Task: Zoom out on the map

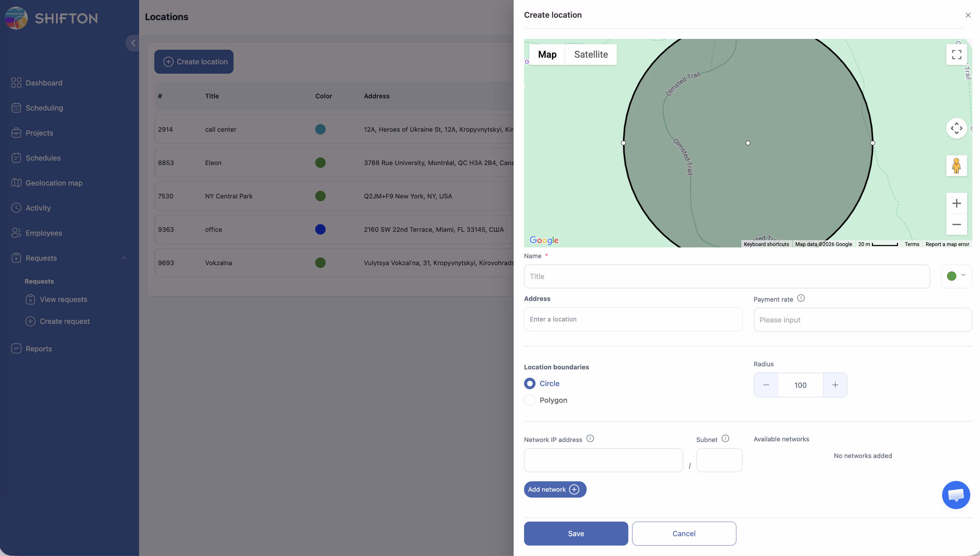Action: point(956,224)
